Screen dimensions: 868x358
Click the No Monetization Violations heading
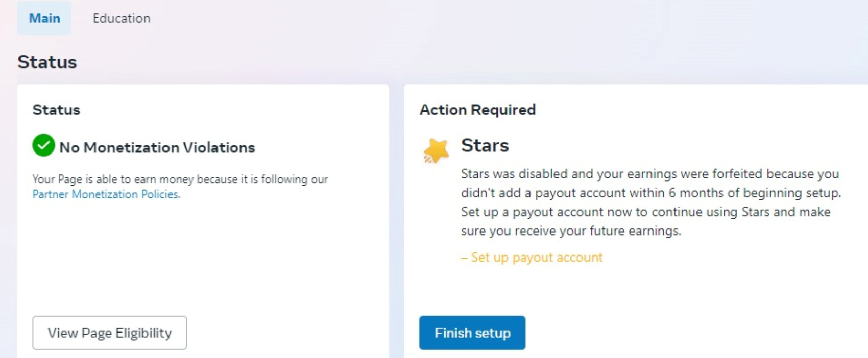point(157,147)
